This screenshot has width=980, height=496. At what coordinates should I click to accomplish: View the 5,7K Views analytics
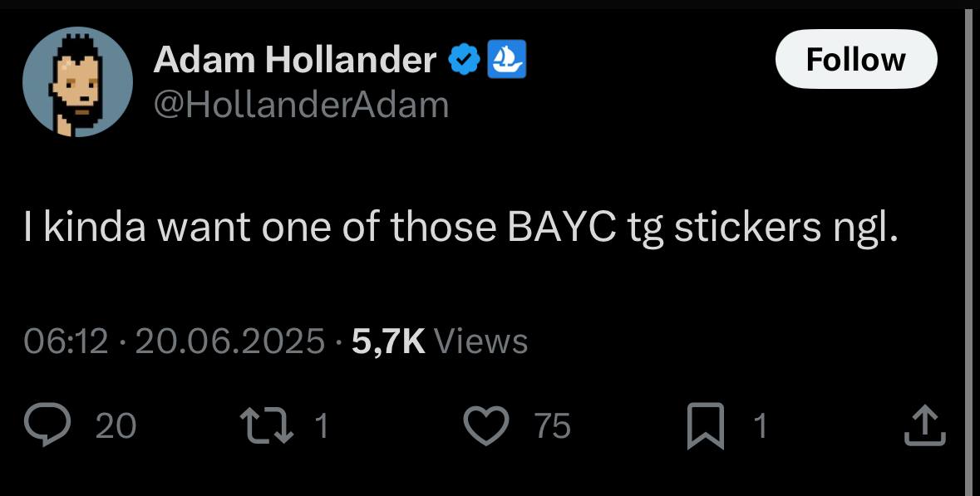tap(440, 341)
